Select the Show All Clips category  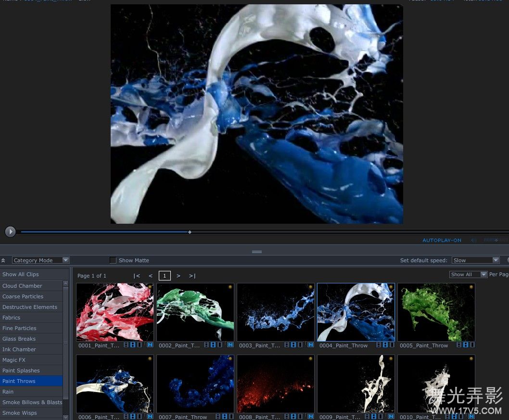(x=35, y=274)
